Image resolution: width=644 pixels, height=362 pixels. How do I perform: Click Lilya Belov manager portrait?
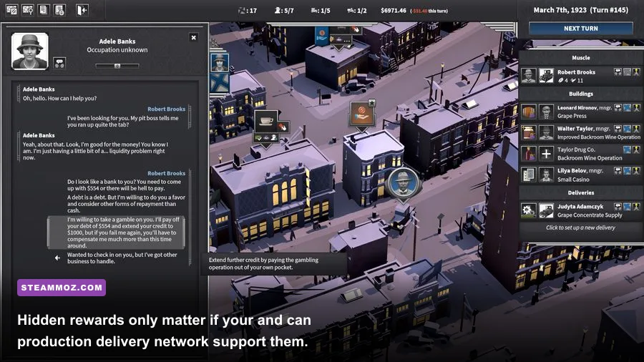point(546,175)
